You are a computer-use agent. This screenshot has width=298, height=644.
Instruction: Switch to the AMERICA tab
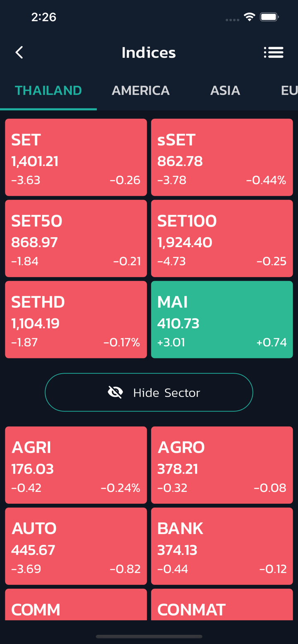tap(141, 91)
